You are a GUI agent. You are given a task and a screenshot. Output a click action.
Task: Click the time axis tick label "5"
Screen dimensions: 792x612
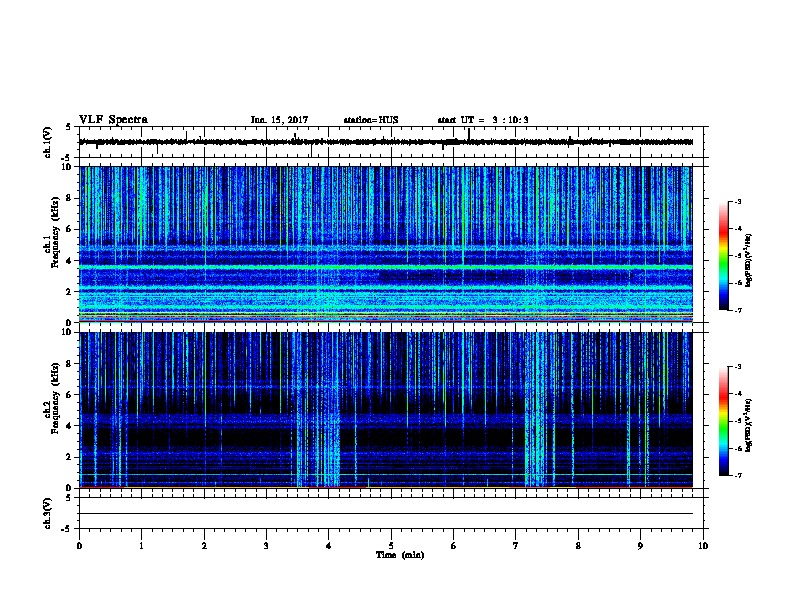coord(391,546)
